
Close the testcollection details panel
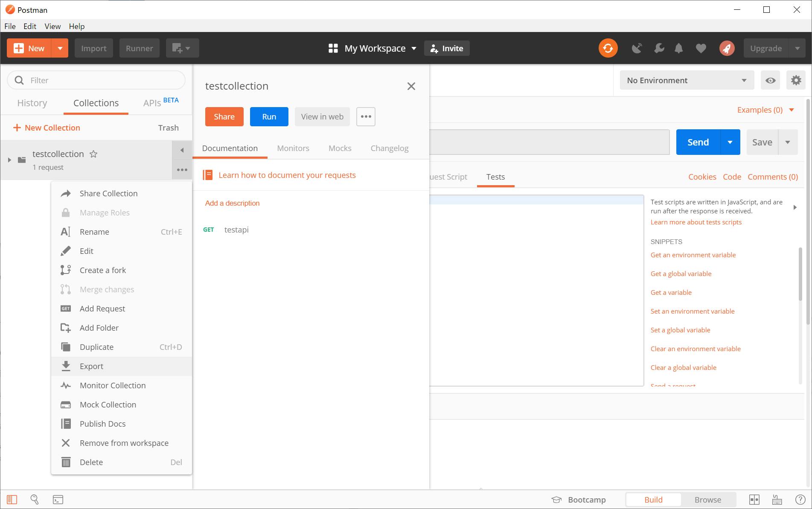coord(411,86)
